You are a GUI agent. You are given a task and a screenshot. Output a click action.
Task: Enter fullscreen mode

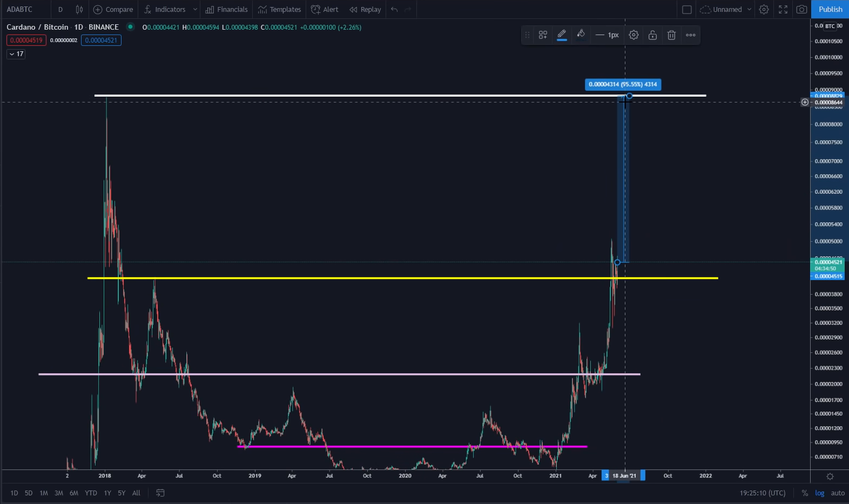(x=783, y=9)
